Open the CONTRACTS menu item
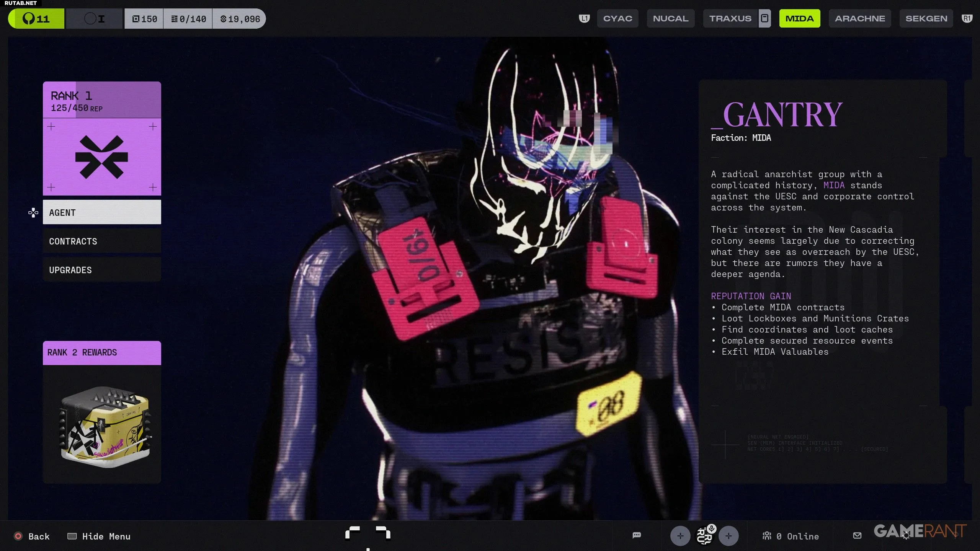Viewport: 980px width, 551px height. click(x=102, y=241)
